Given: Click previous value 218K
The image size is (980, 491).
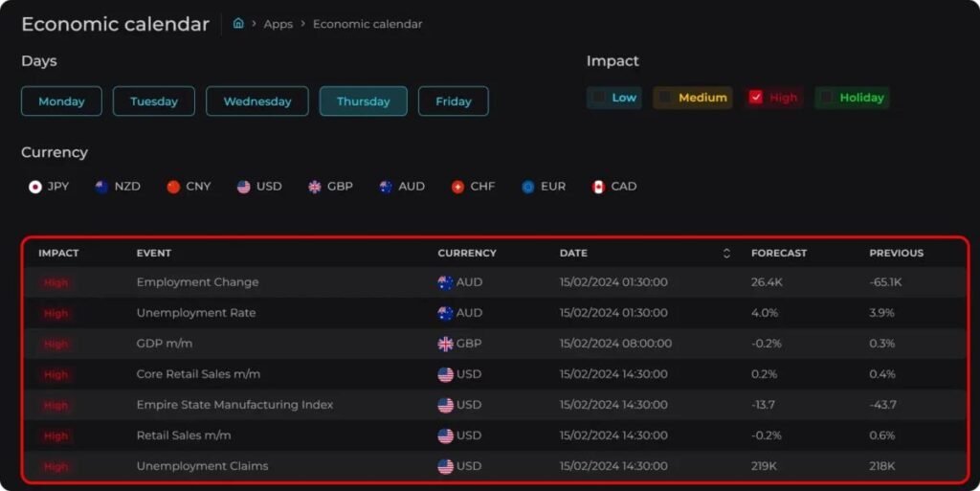Looking at the screenshot, I should pos(881,466).
